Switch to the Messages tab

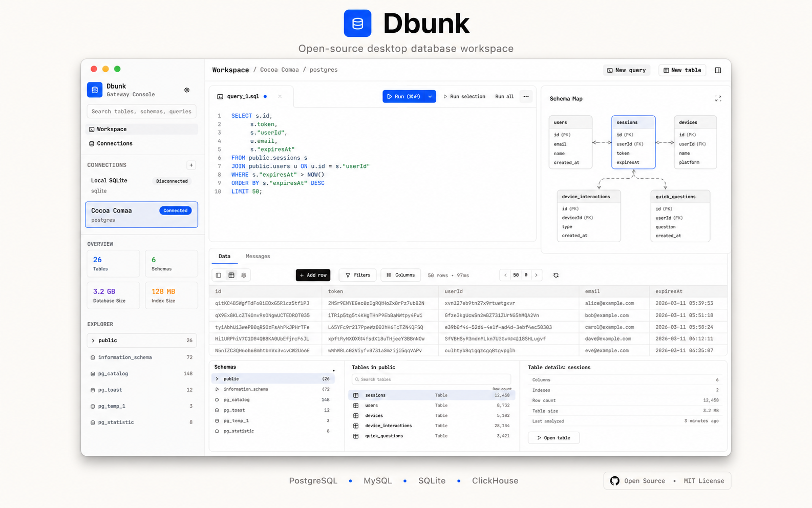[258, 256]
